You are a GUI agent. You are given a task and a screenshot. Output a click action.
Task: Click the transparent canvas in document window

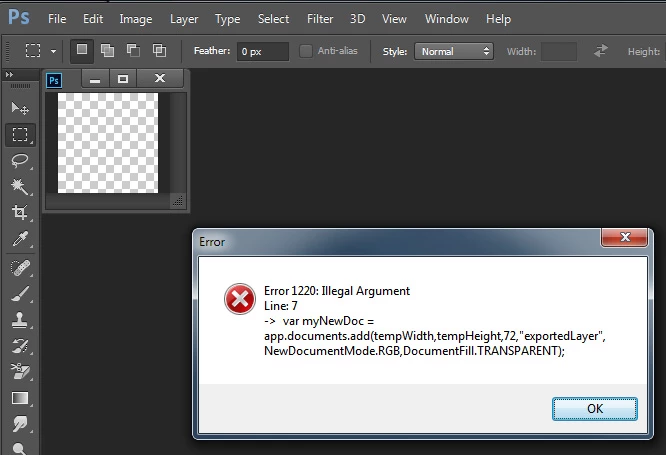(x=108, y=143)
